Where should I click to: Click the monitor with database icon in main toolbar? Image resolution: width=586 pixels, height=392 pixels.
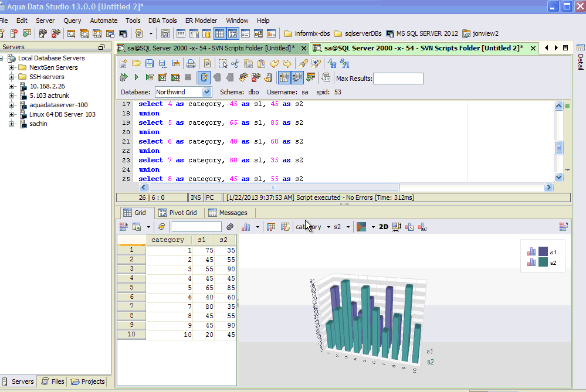[x=123, y=33]
